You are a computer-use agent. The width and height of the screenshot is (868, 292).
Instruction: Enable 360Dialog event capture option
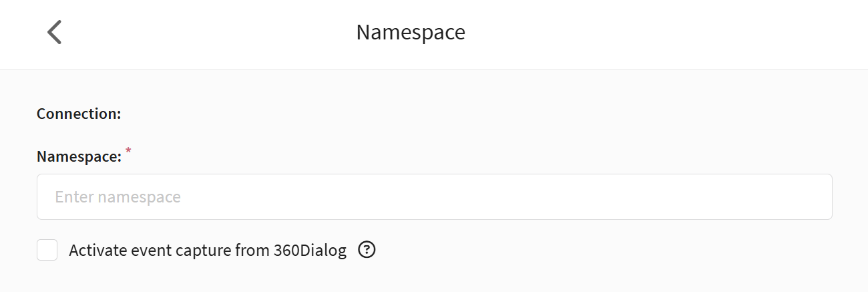point(47,250)
